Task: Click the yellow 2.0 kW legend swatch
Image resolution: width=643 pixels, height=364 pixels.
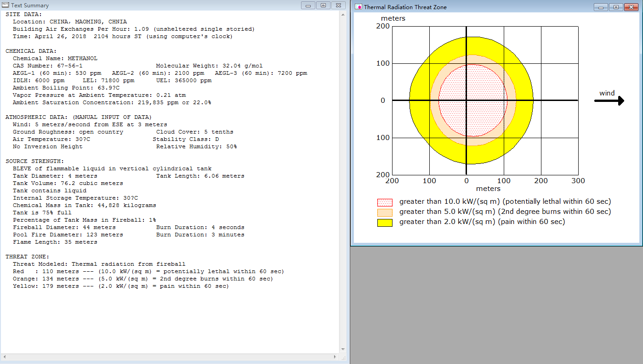Action: 385,223
